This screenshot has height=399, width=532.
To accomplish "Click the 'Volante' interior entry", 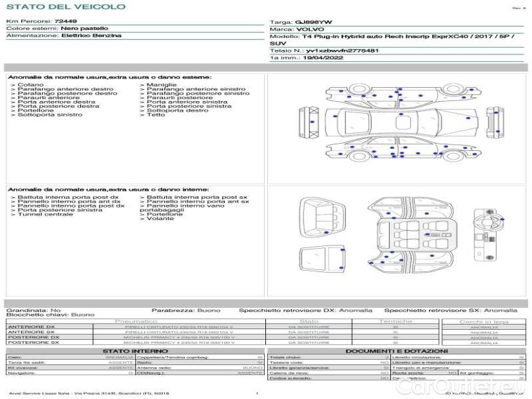I will pos(160,219).
